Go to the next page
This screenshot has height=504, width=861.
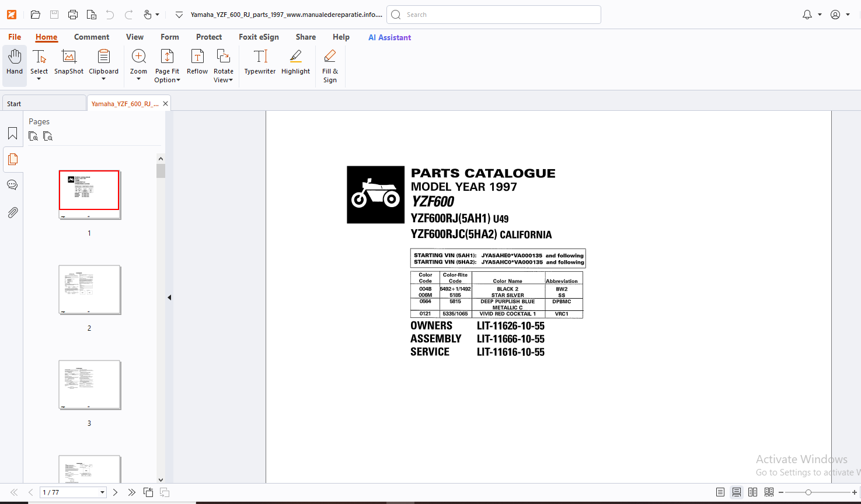115,492
